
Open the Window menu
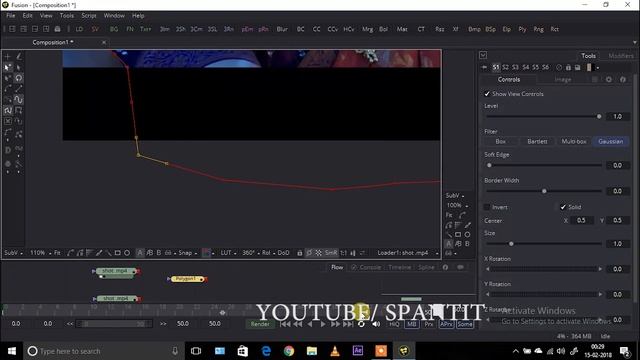[x=114, y=16]
